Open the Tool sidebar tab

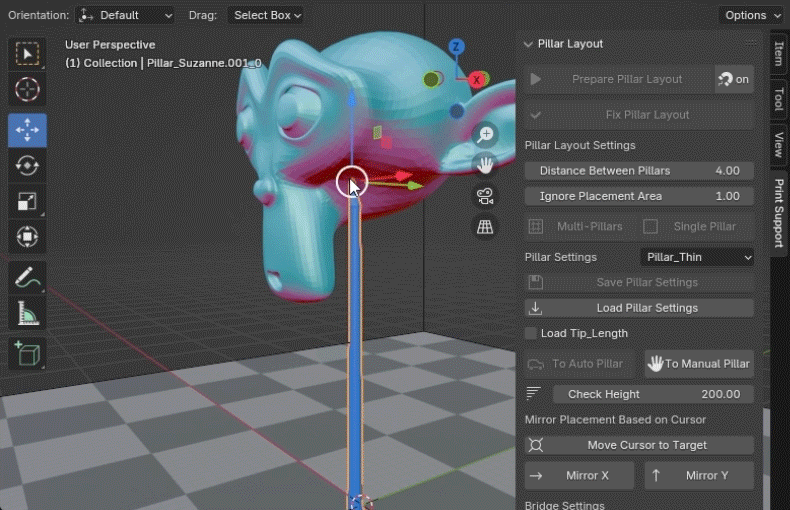tap(779, 99)
